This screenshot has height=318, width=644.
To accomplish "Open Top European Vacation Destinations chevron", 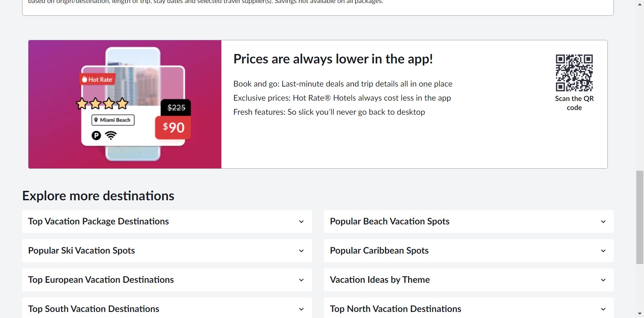I will 301,280.
